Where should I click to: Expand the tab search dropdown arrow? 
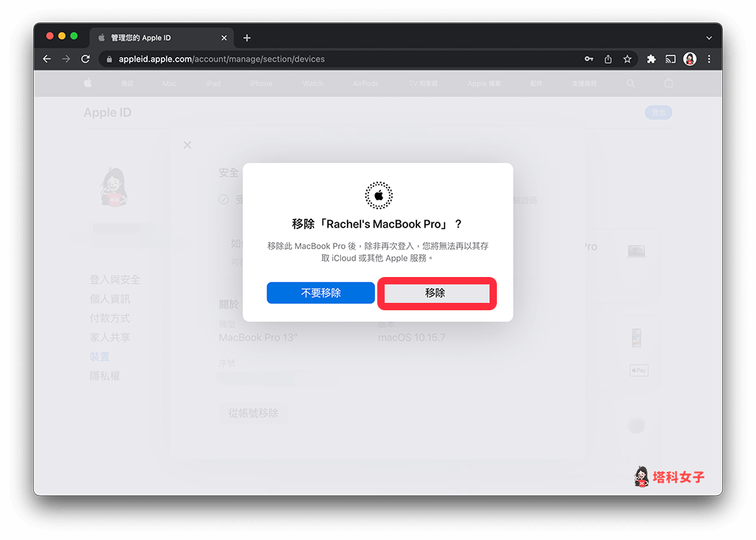709,38
